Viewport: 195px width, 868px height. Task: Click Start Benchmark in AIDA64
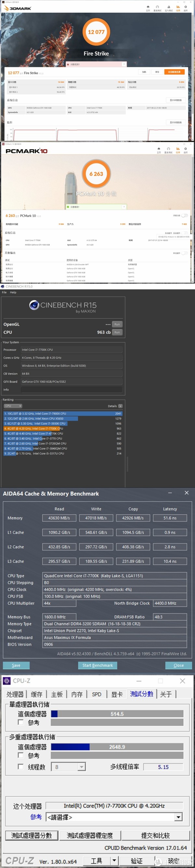97,666
